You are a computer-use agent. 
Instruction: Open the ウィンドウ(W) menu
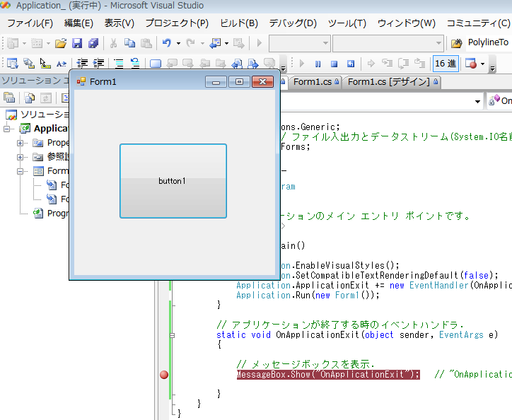(x=407, y=23)
